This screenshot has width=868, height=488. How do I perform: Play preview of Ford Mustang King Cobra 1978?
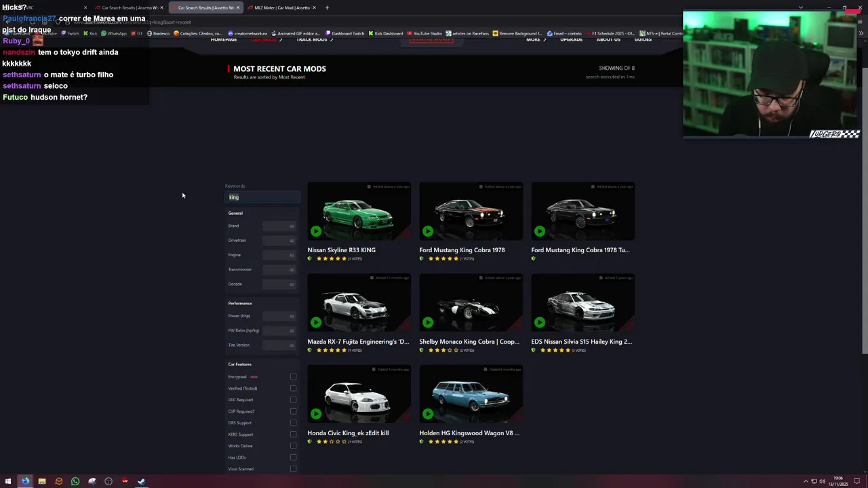tap(428, 231)
